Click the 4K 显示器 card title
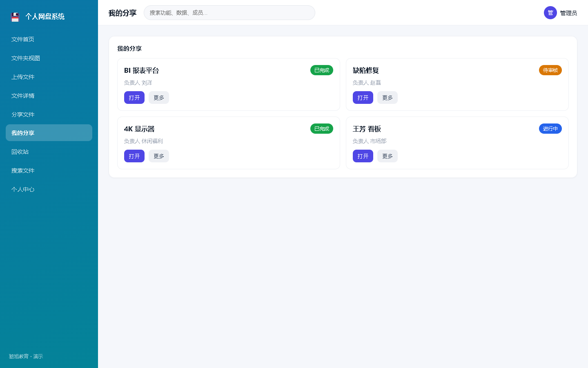Screen dimensions: 588x368 click(139, 129)
